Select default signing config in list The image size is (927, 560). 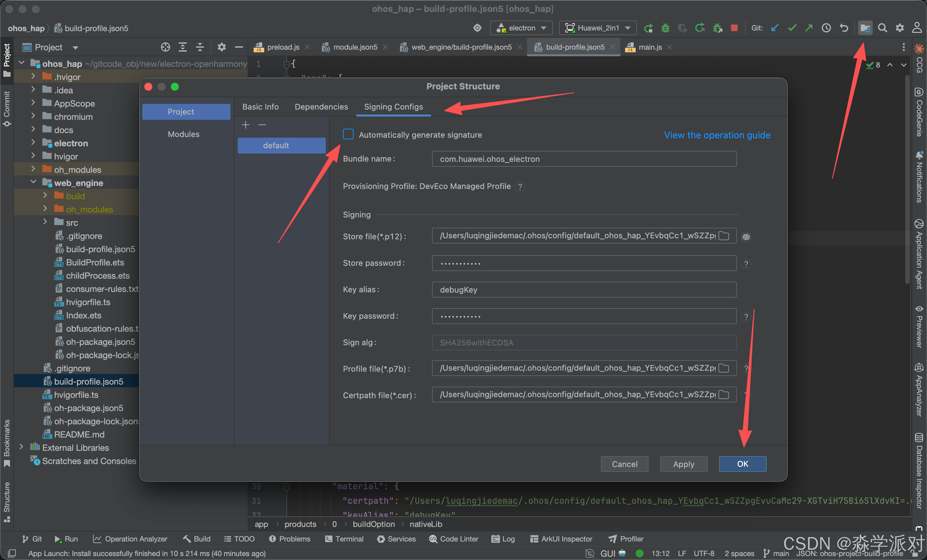(281, 146)
